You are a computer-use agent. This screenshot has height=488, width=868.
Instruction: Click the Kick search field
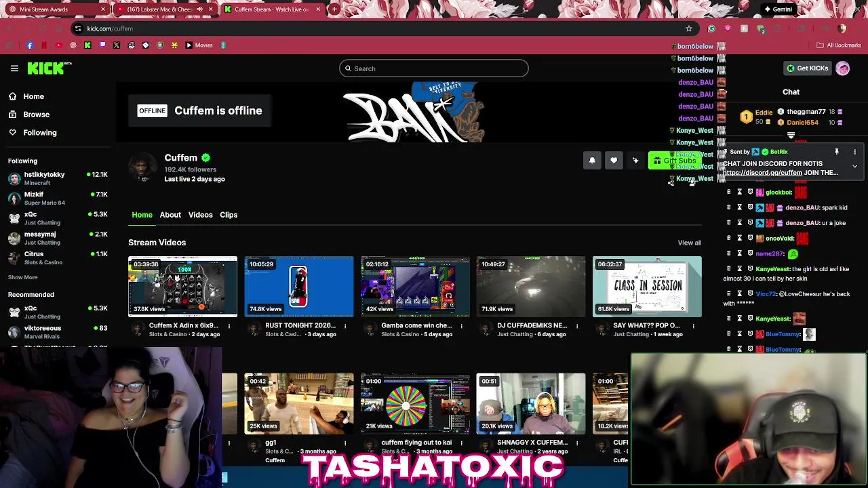click(x=434, y=68)
